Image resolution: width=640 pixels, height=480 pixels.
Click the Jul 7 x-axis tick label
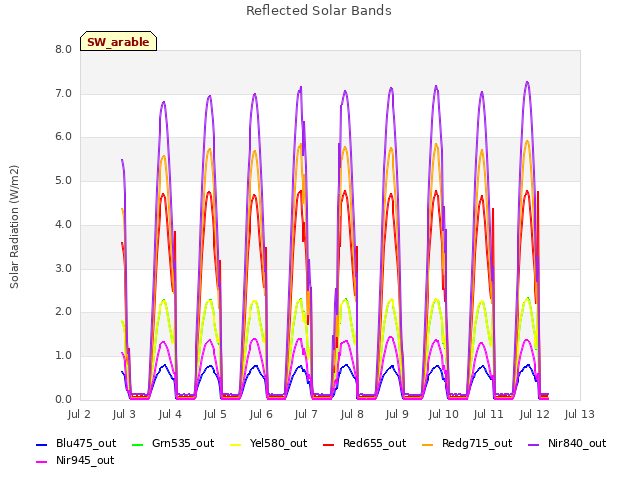tap(306, 414)
